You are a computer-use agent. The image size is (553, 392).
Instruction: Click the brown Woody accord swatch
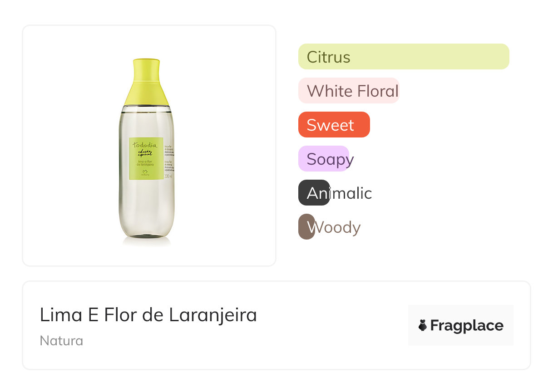306,226
